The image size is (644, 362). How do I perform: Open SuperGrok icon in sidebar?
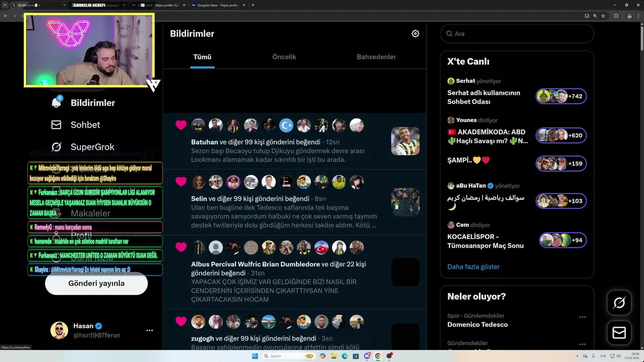click(56, 147)
